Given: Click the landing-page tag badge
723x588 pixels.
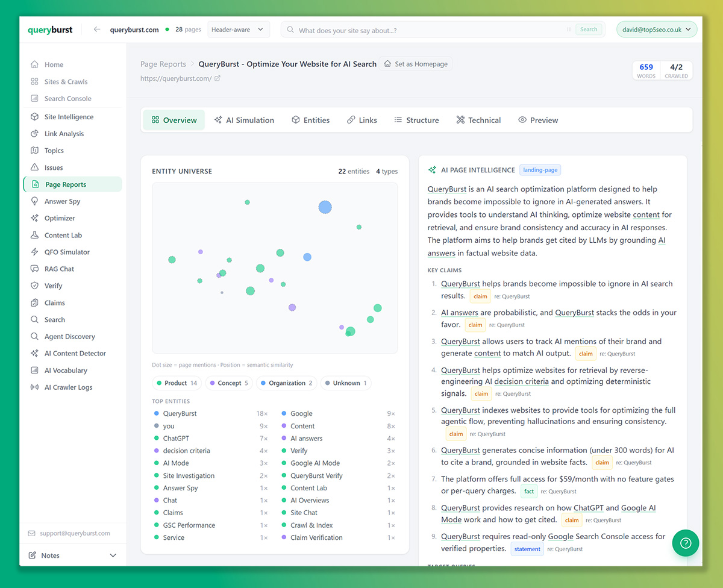Looking at the screenshot, I should pyautogui.click(x=540, y=170).
